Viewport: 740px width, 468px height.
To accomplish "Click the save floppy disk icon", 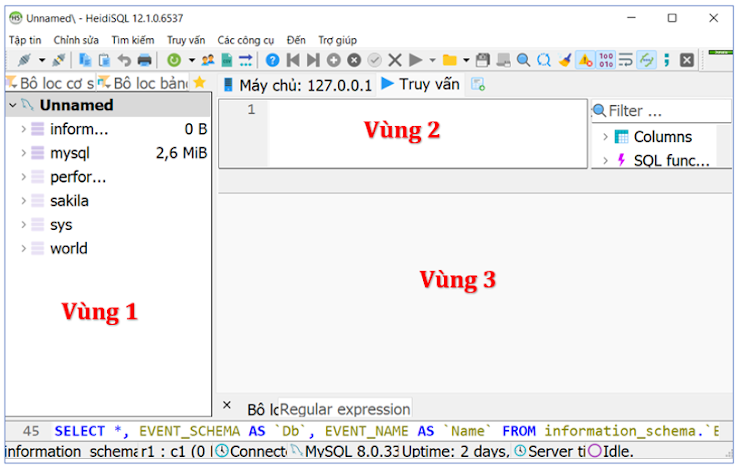I will pos(482,60).
